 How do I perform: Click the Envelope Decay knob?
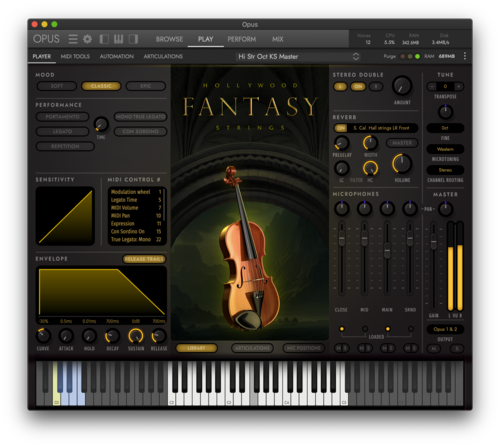coord(112,336)
